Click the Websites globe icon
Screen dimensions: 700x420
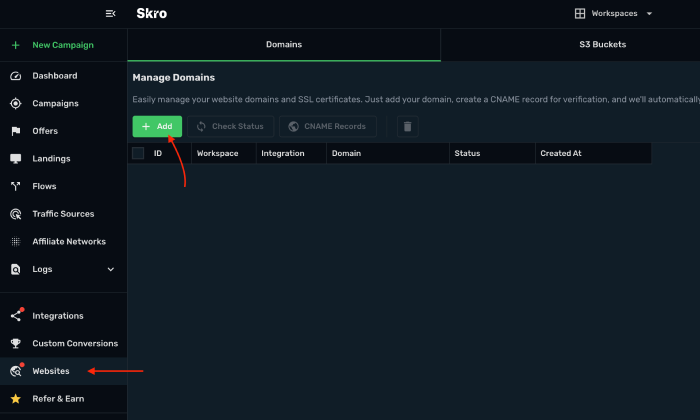point(16,371)
